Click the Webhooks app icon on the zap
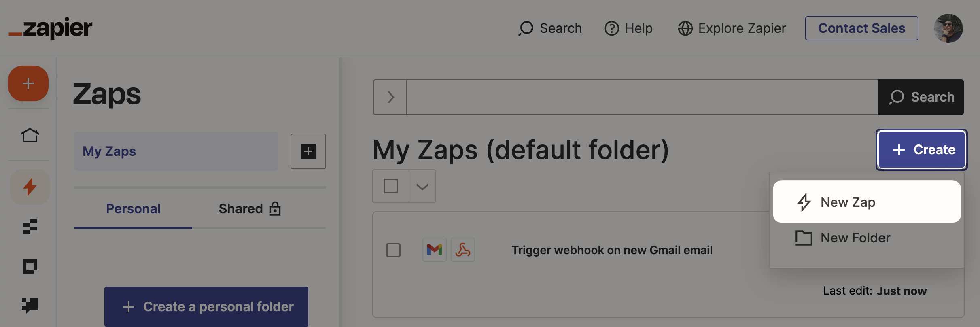This screenshot has height=327, width=980. tap(463, 250)
